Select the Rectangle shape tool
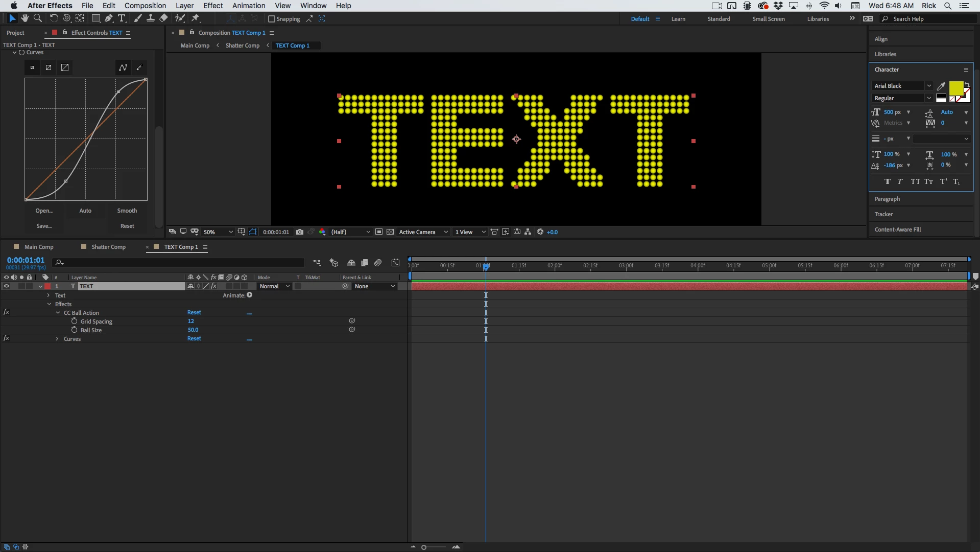Viewport: 980px width, 552px height. (95, 18)
